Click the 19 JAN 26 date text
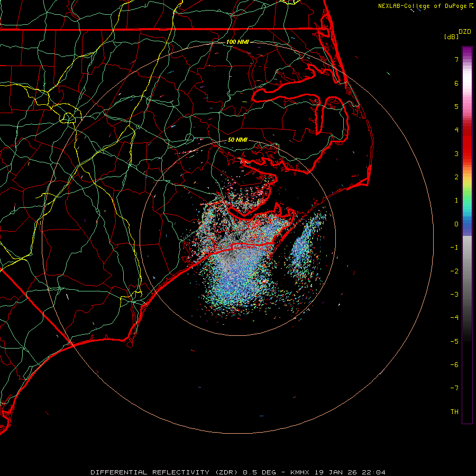 click(x=336, y=472)
